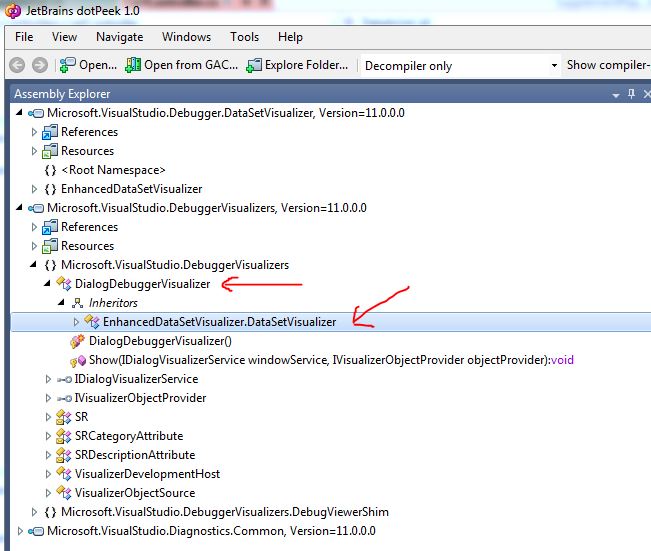
Task: Click the Show method icon
Action: [78, 360]
